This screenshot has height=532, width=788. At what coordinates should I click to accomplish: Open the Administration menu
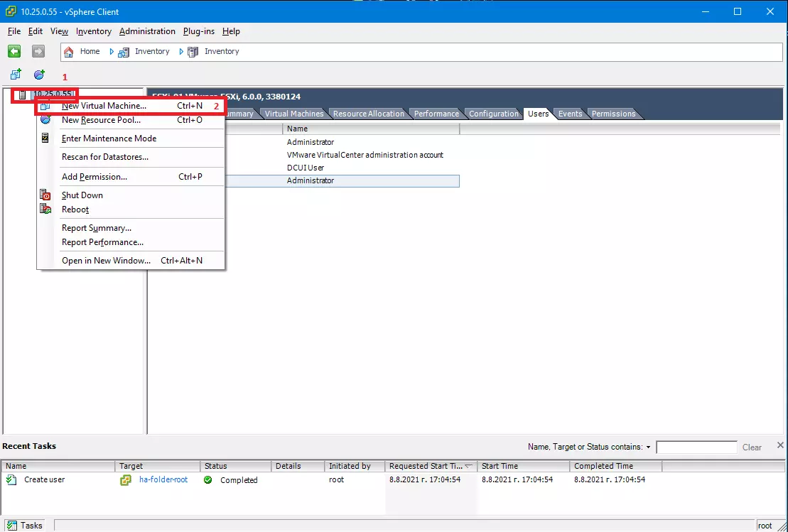147,31
